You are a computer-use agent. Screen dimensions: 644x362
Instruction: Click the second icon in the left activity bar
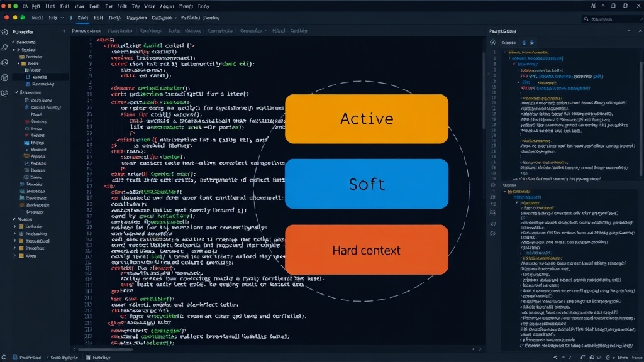tap(5, 48)
